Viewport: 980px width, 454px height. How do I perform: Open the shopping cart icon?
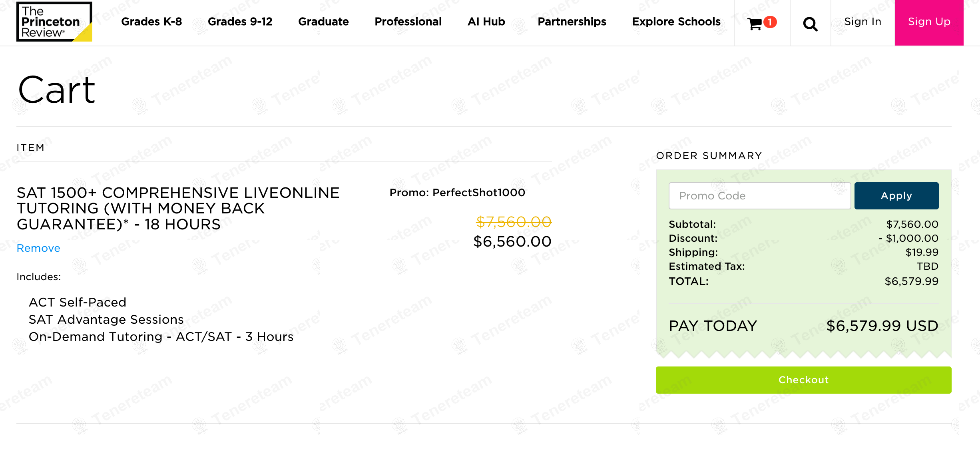pos(754,24)
